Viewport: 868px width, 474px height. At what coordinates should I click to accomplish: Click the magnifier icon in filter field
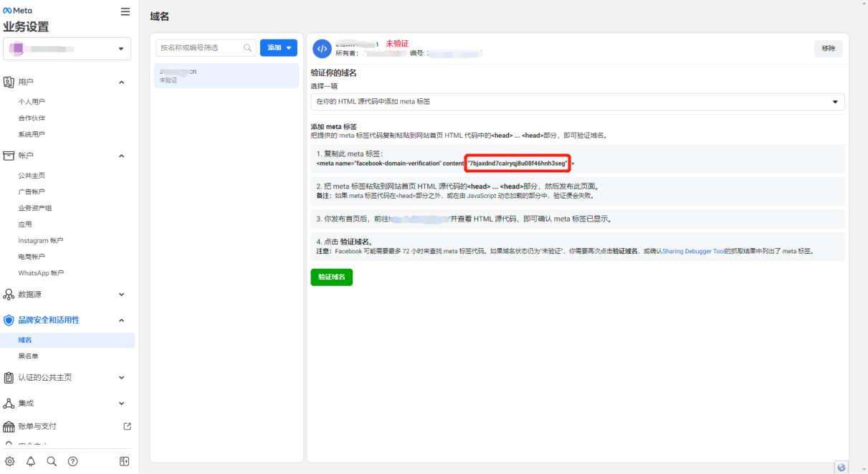click(x=248, y=47)
